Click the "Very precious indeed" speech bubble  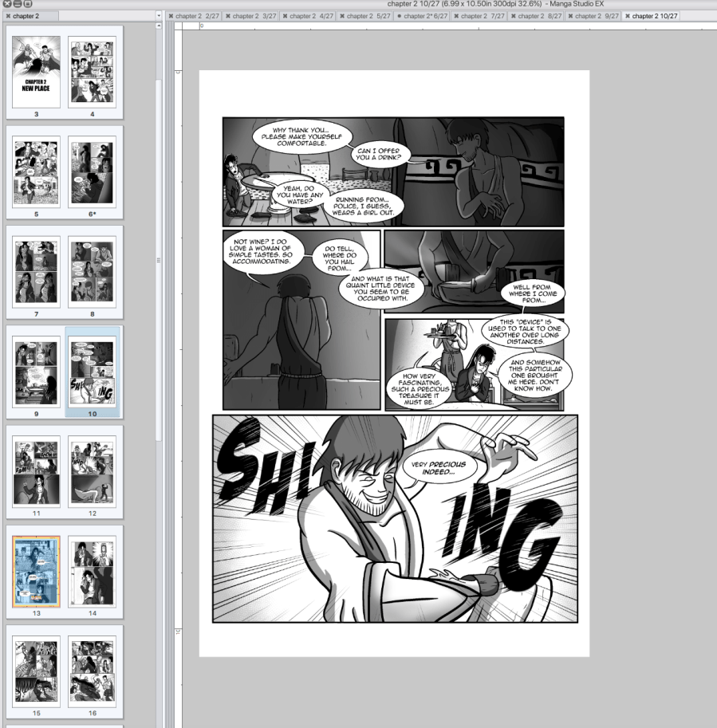click(434, 468)
